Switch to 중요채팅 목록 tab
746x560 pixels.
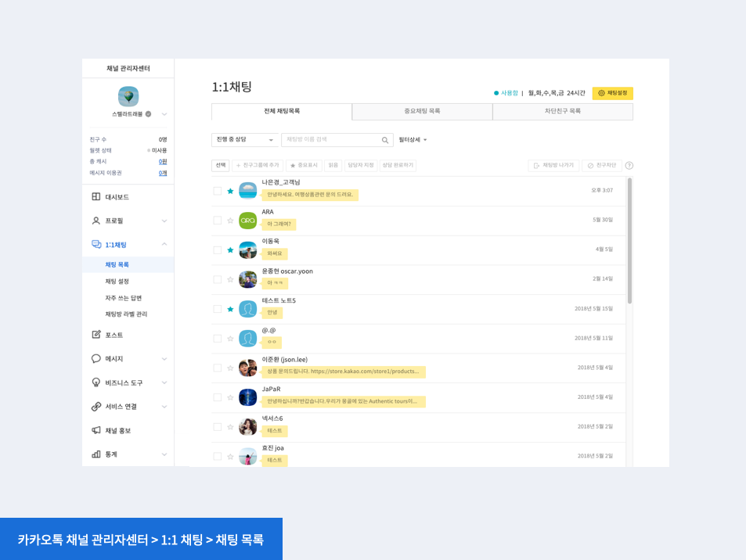tap(422, 111)
